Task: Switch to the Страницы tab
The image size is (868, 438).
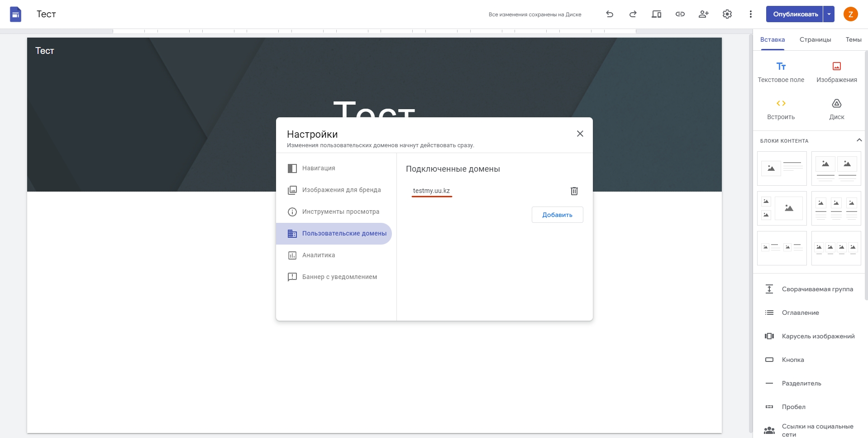Action: tap(815, 39)
